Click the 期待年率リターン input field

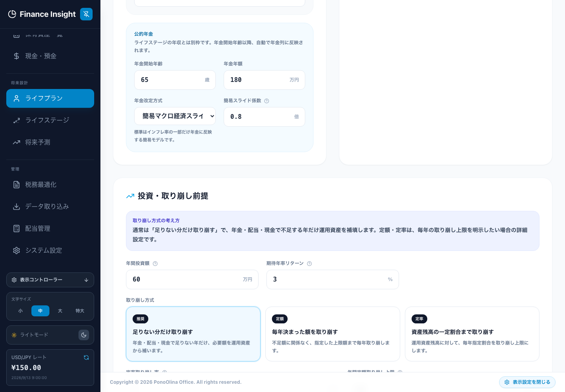coord(333,279)
